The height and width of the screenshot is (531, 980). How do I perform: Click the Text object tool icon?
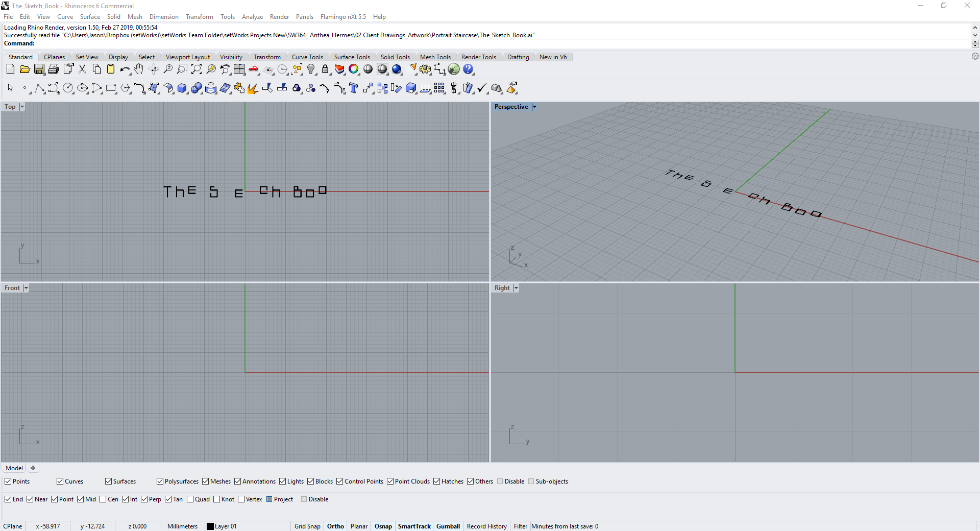[x=353, y=88]
